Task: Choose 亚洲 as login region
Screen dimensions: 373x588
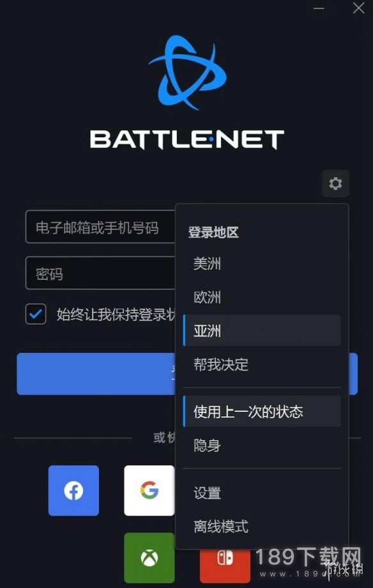Action: coord(262,330)
